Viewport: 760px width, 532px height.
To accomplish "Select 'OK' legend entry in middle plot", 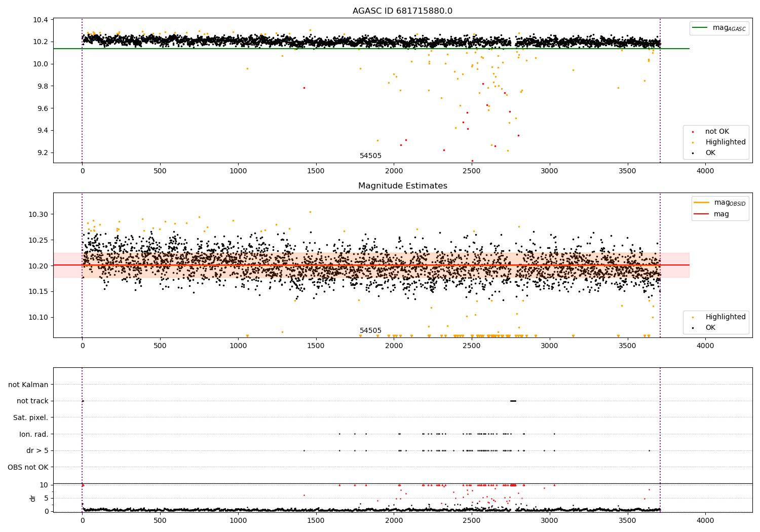I will [710, 328].
